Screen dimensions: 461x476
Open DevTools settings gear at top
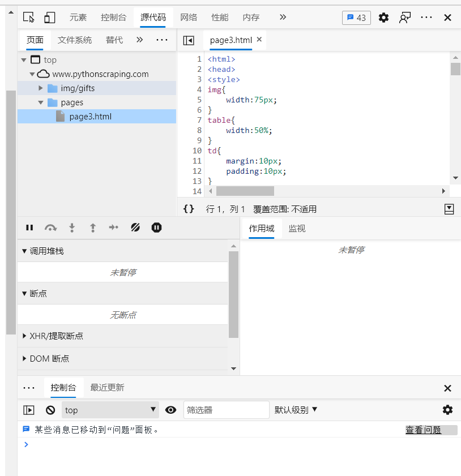[383, 18]
